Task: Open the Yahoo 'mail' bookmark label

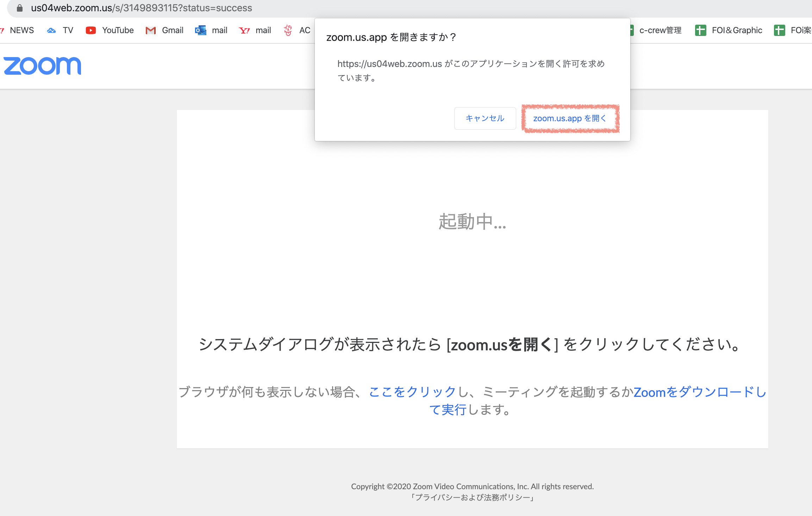Action: [263, 30]
